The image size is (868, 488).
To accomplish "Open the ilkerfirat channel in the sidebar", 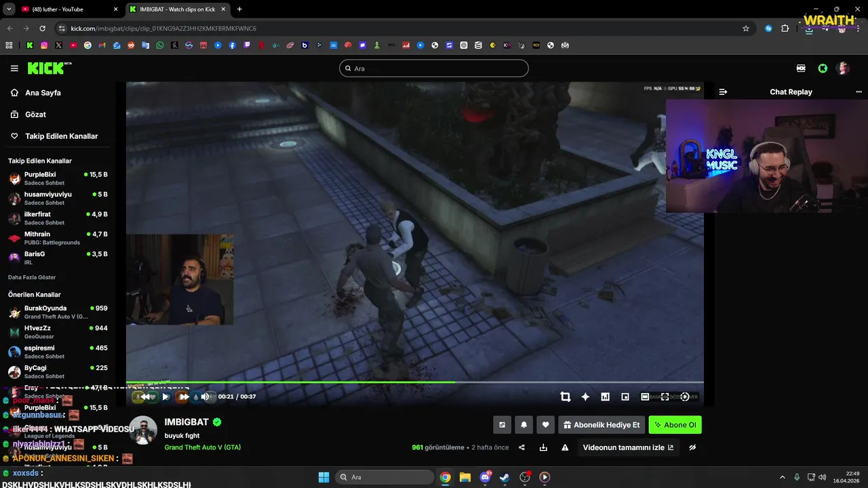I will coord(57,218).
